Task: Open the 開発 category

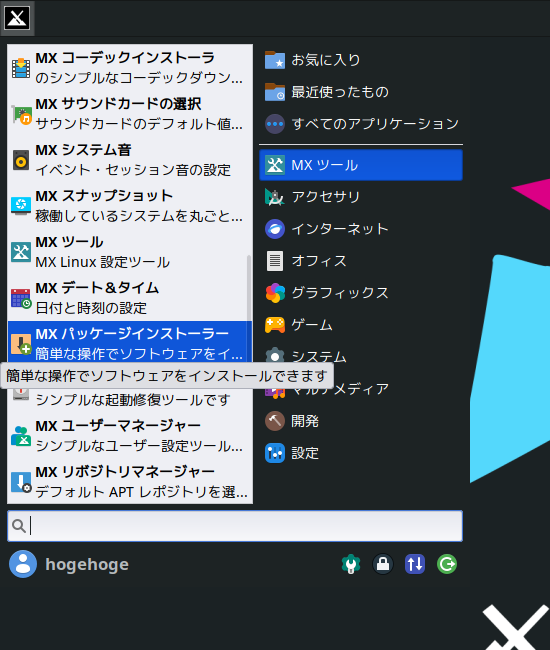Action: coord(361,421)
